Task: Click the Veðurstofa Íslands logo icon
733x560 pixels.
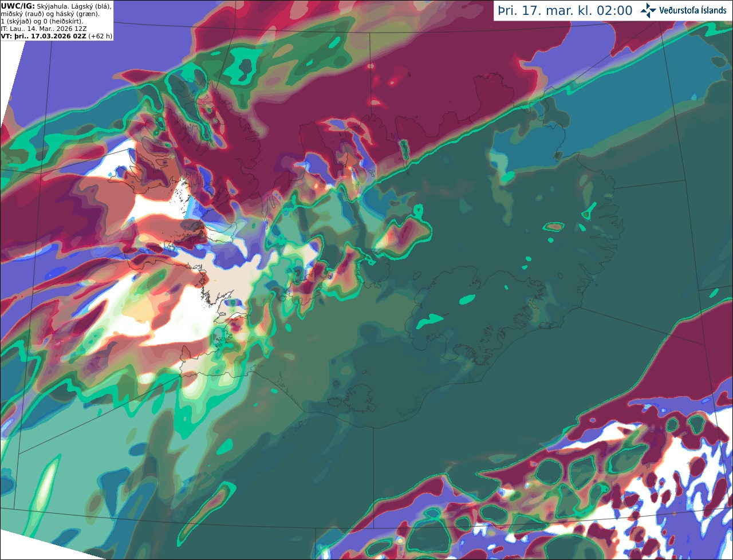Action: click(648, 10)
